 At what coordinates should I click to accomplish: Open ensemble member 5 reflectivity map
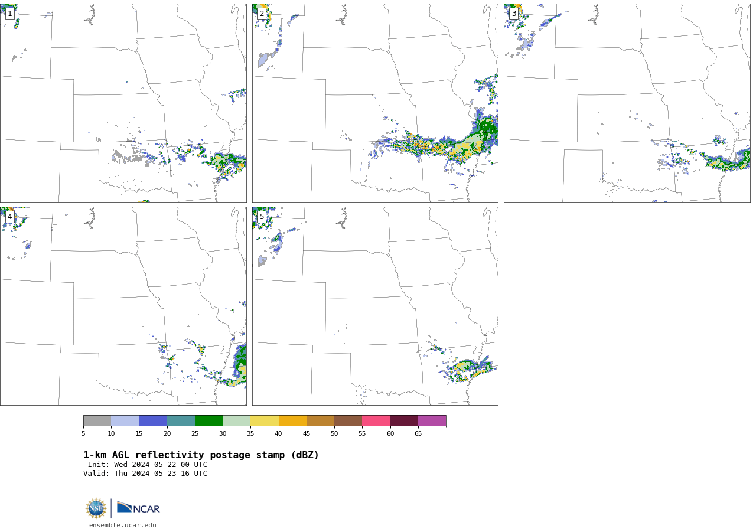pos(375,306)
